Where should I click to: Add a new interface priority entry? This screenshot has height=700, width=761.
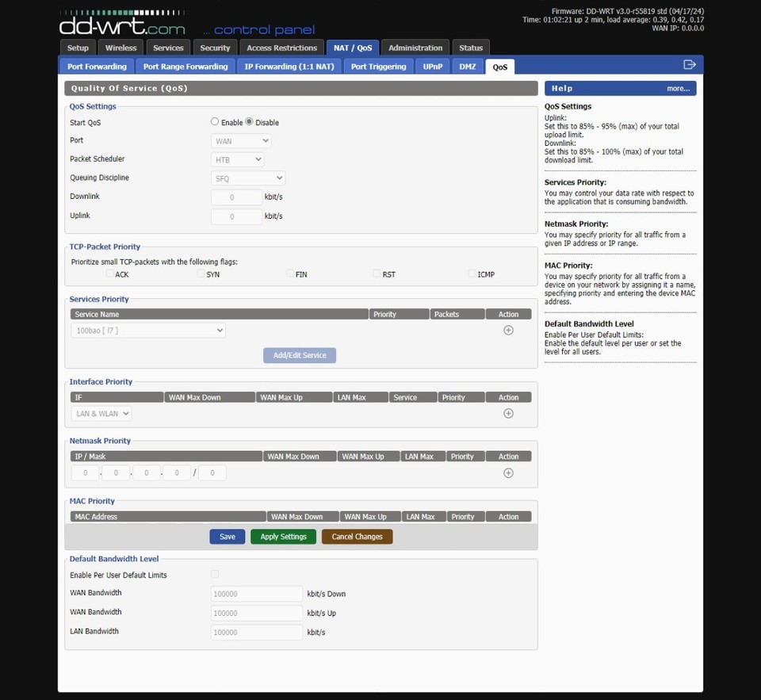508,413
